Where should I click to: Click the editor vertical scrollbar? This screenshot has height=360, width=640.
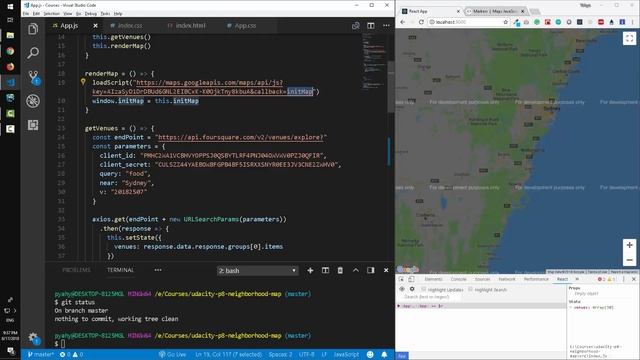point(391,88)
